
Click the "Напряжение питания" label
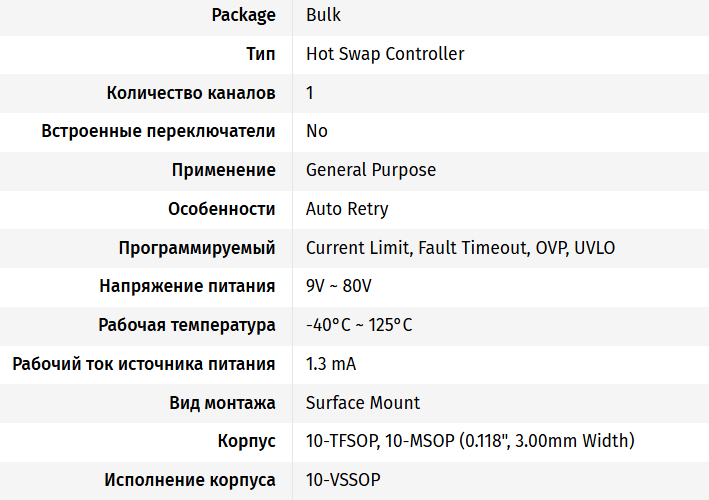pyautogui.click(x=187, y=286)
